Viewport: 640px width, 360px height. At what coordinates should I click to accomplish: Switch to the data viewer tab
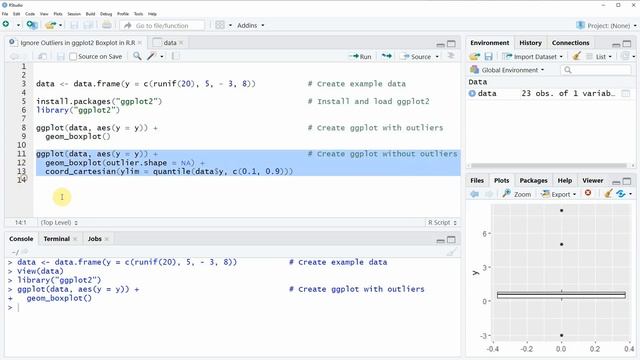coord(170,42)
